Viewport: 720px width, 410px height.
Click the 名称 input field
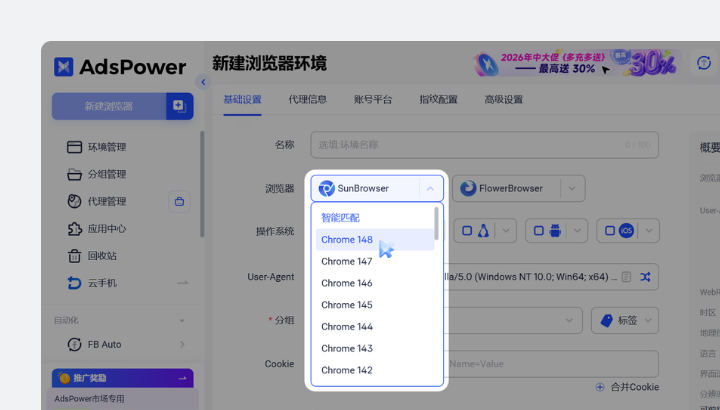click(x=484, y=145)
